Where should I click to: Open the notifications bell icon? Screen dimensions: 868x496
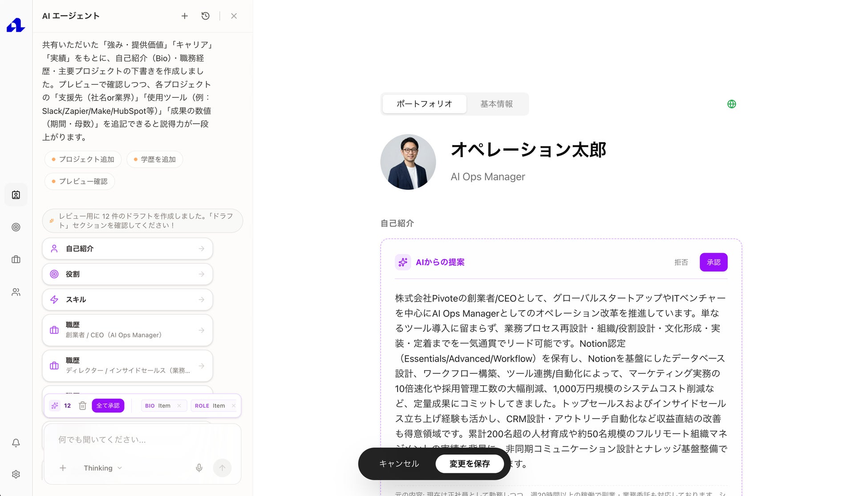(16, 443)
